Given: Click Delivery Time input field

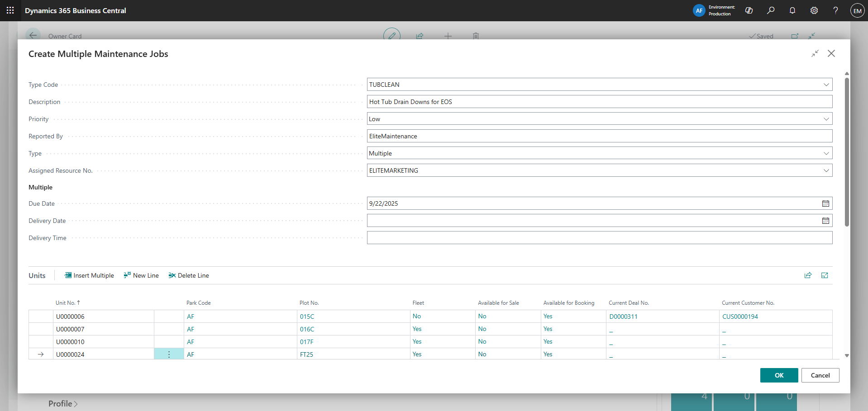Looking at the screenshot, I should [x=600, y=238].
